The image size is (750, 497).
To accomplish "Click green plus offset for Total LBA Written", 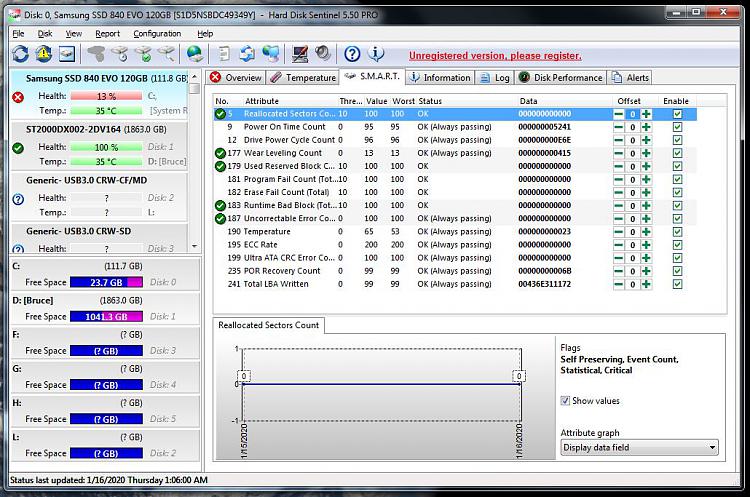I will 646,284.
